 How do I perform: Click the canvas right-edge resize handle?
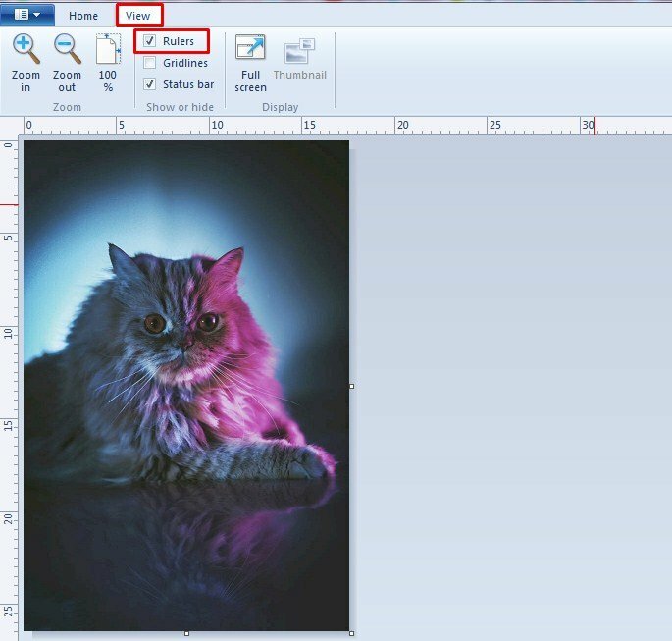(351, 386)
